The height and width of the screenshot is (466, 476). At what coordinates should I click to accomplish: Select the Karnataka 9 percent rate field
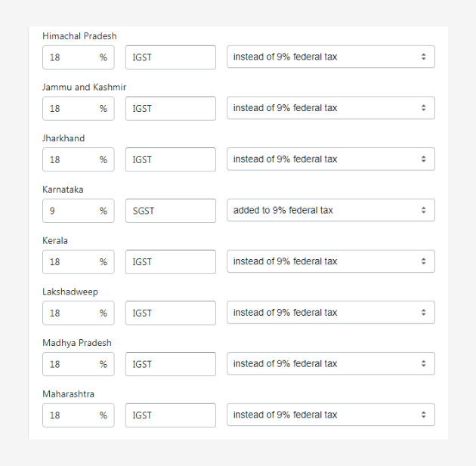pos(79,211)
